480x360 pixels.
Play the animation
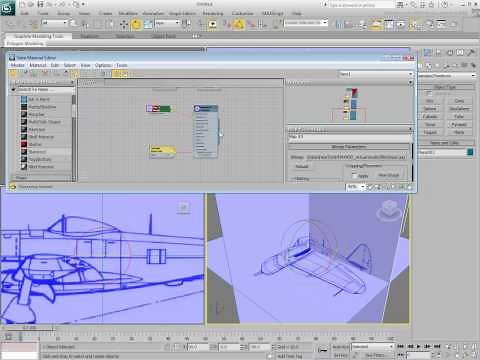[x=419, y=347]
